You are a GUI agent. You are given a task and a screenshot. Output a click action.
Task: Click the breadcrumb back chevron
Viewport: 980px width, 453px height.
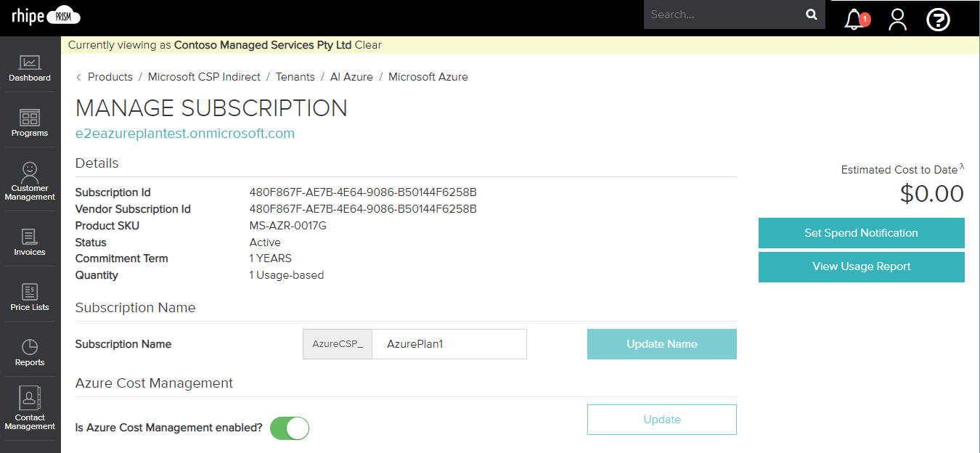78,77
